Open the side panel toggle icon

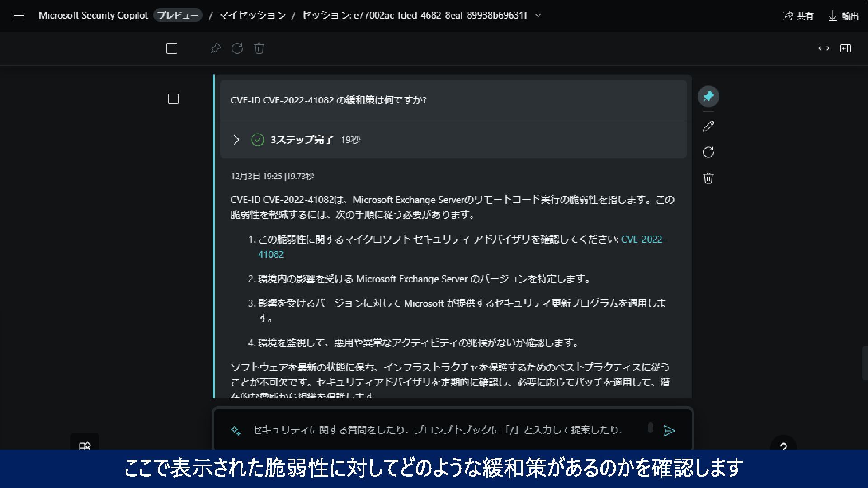coord(845,48)
